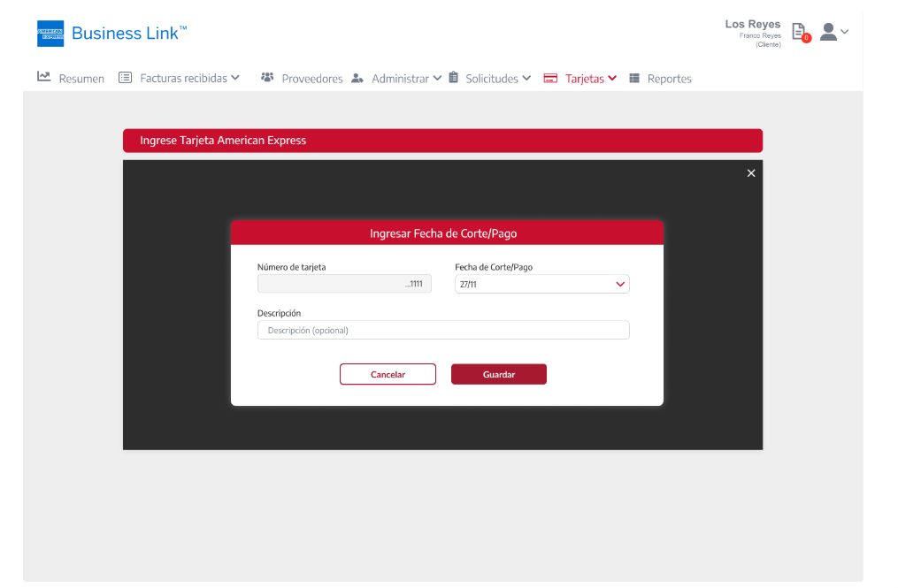Expand the Administrar menu chevron
This screenshot has height=588, width=898.
tap(437, 78)
